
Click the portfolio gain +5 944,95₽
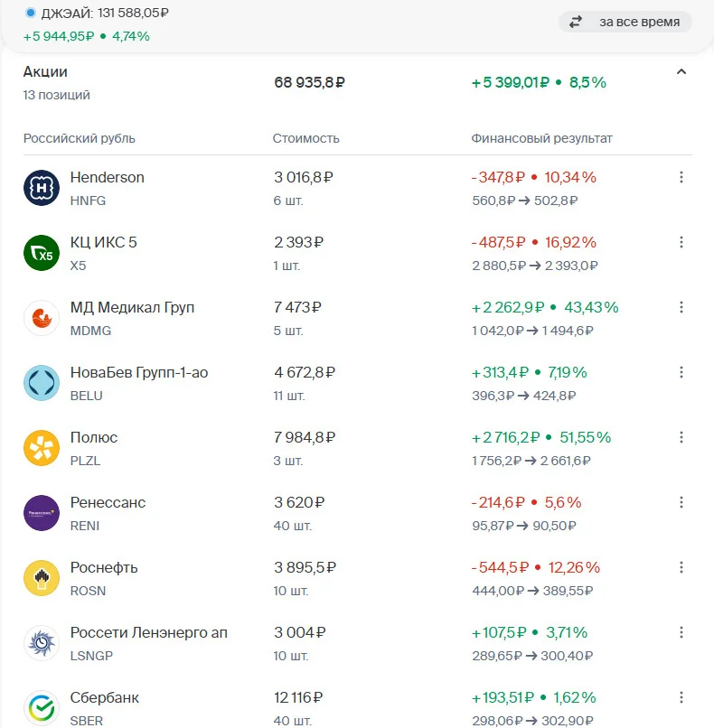coord(59,36)
